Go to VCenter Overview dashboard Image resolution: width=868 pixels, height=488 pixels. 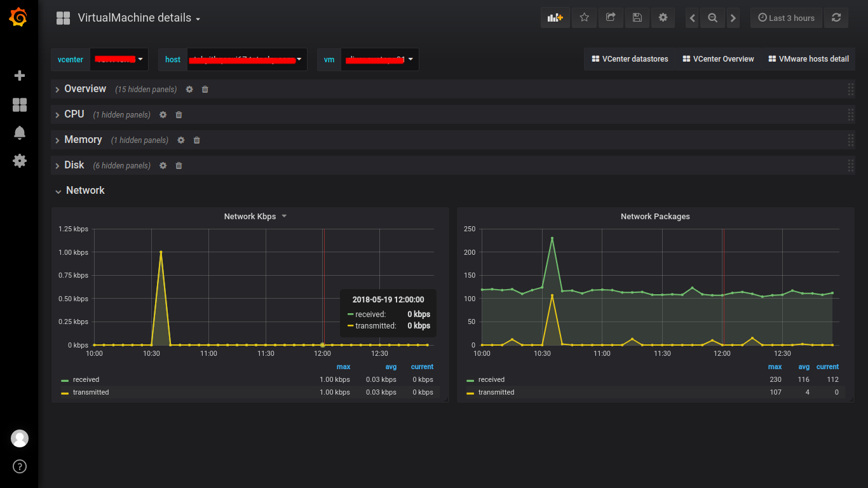pyautogui.click(x=718, y=59)
